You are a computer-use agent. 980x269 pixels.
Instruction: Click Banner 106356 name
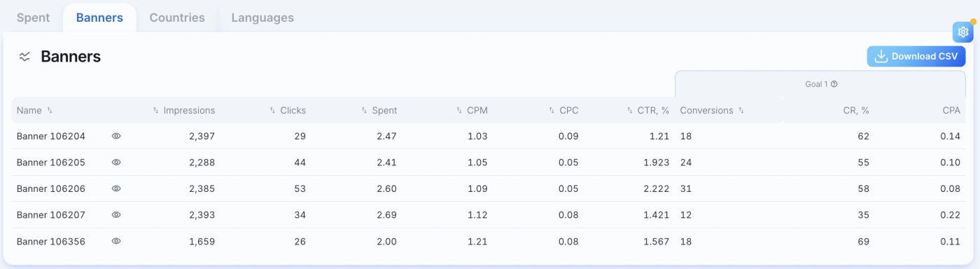51,241
